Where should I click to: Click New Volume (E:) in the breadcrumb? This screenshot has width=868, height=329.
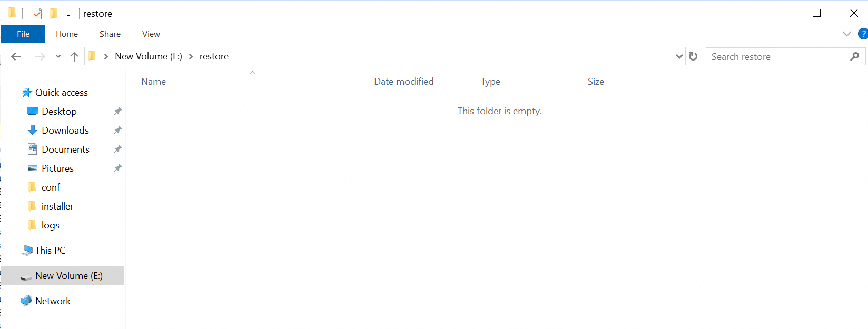click(149, 56)
